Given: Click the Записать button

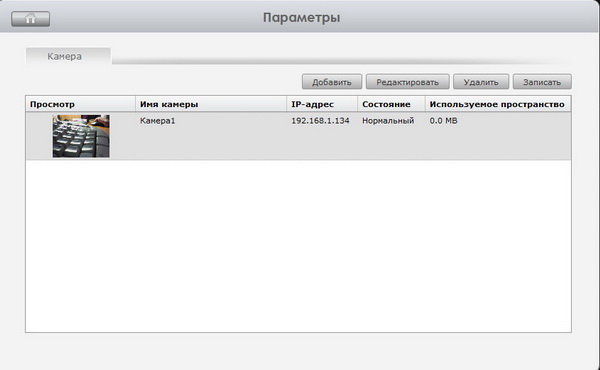Looking at the screenshot, I should (x=542, y=81).
